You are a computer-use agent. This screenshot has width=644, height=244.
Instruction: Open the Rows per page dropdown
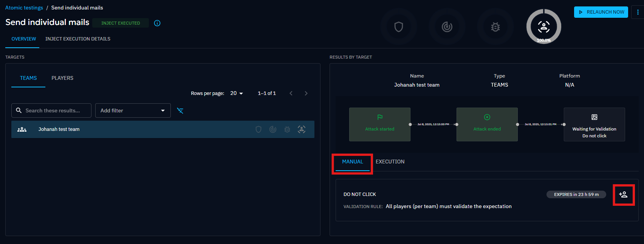click(237, 93)
